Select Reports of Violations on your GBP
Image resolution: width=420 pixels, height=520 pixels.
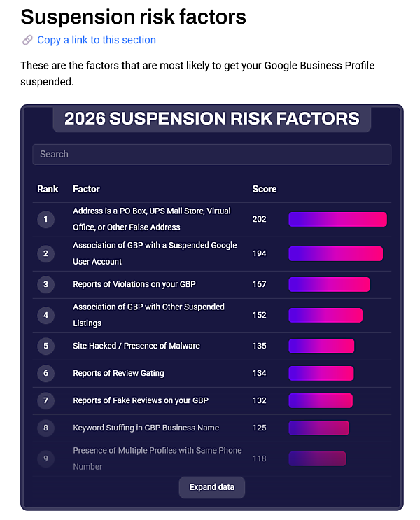(134, 284)
